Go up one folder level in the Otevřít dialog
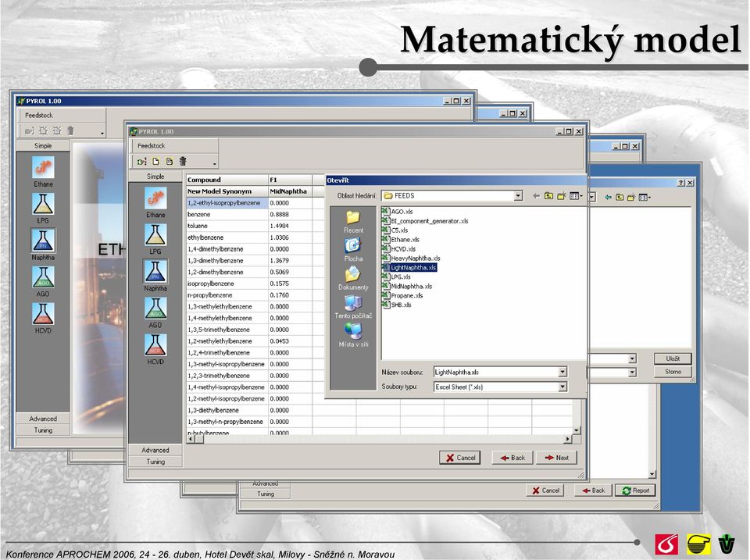750x560 pixels. 548,196
